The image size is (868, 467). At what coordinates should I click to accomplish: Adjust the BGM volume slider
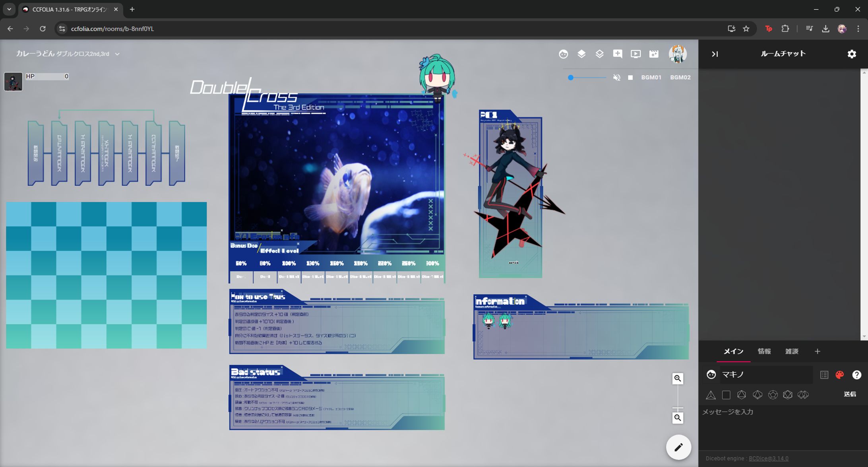pos(588,78)
